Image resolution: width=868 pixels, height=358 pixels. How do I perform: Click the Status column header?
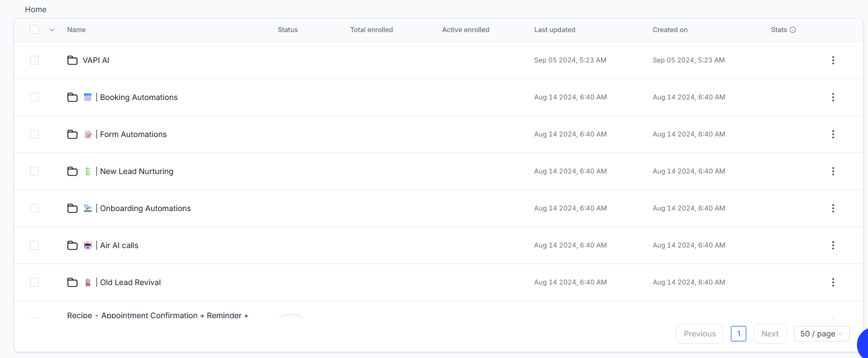pyautogui.click(x=288, y=30)
